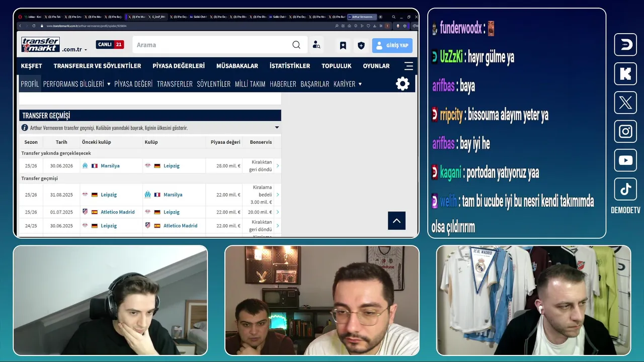Switch to the BAŞARILAR tab
The width and height of the screenshot is (644, 362).
point(315,84)
